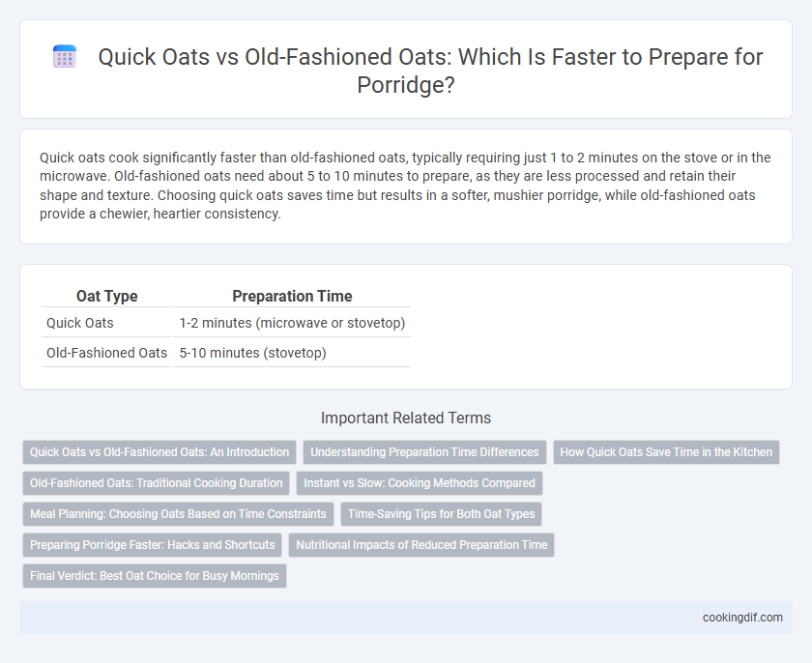The height and width of the screenshot is (663, 812).
Task: Click the 'Important Related Terms' heading
Action: 406,418
